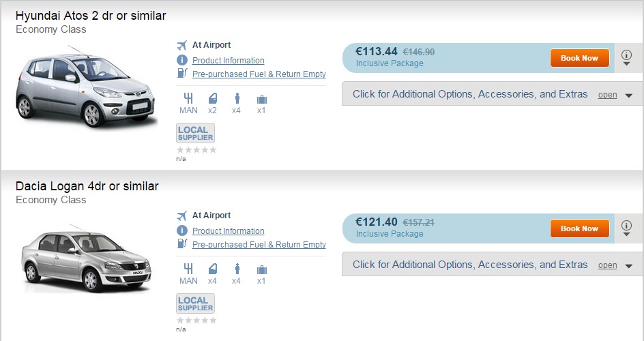
Task: Book the Hyundai Atos now
Action: point(579,58)
